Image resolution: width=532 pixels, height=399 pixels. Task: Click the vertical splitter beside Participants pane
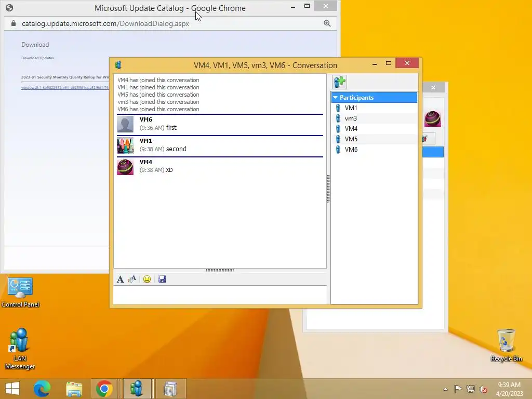328,189
